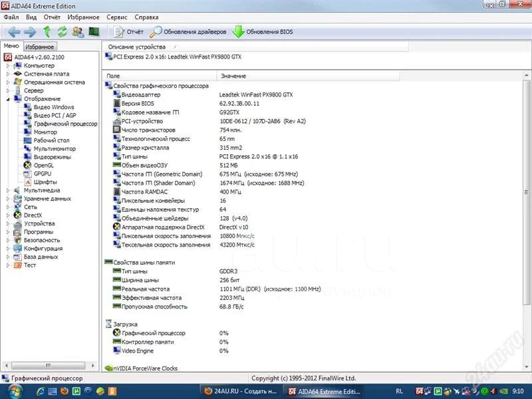Expand the Сеть tree node

point(8,207)
